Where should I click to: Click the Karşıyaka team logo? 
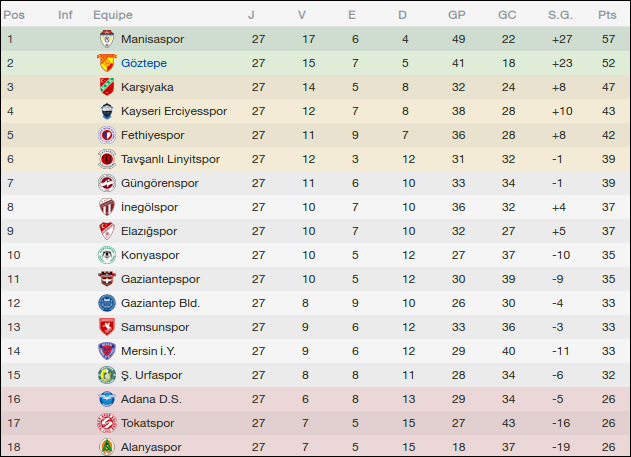tap(107, 87)
